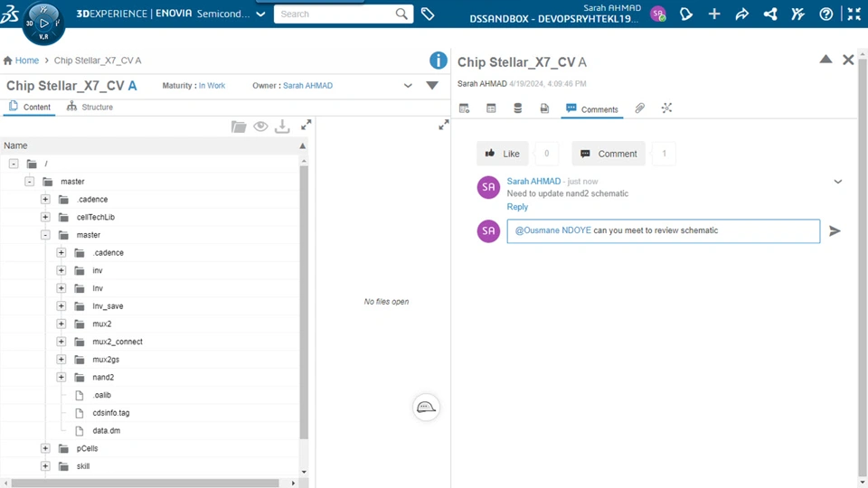Click the open folder toolbar icon

239,127
